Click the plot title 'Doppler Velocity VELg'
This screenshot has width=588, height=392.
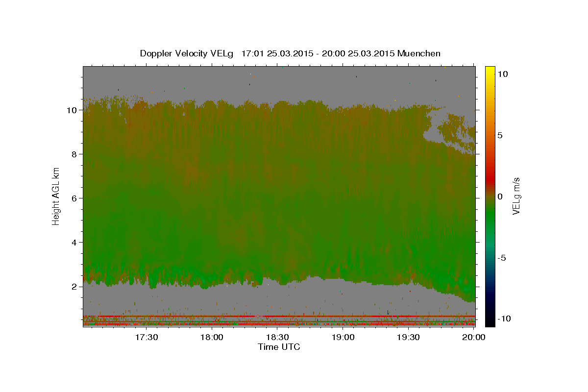[186, 53]
